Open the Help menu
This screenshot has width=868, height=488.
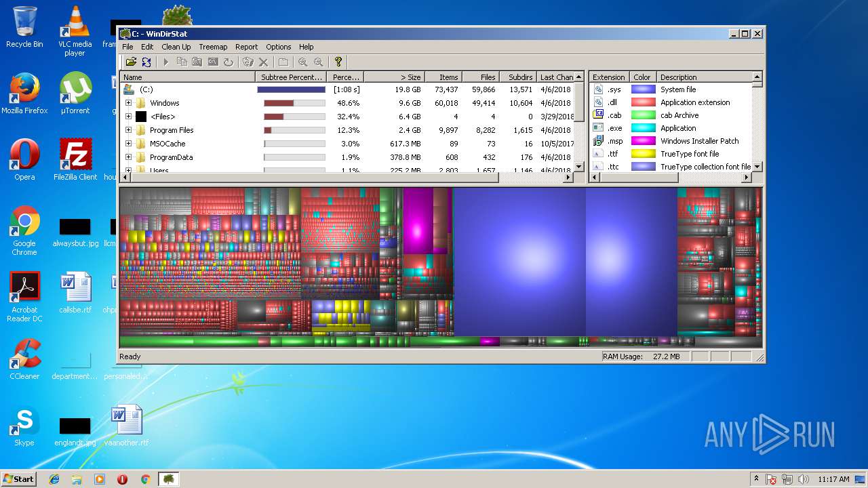tap(307, 47)
